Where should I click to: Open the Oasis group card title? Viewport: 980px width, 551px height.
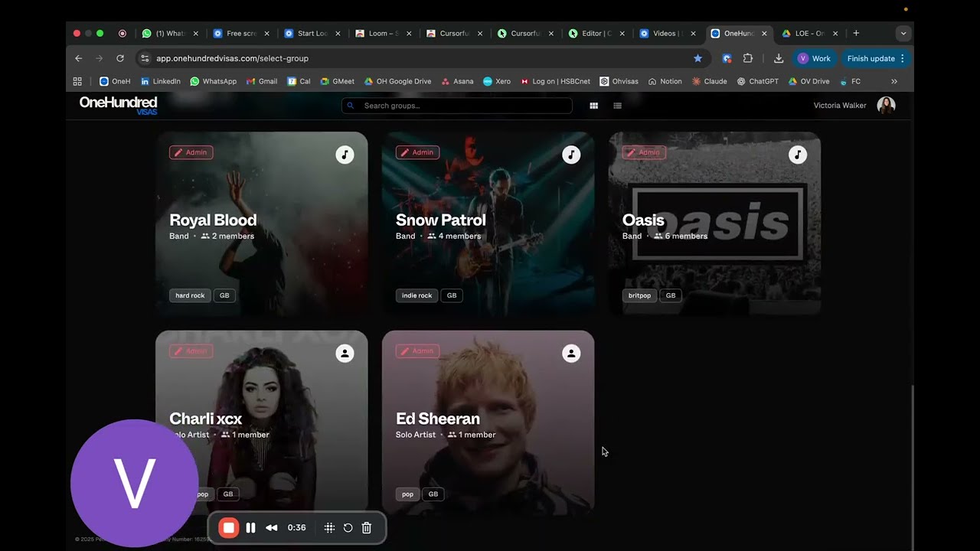643,220
